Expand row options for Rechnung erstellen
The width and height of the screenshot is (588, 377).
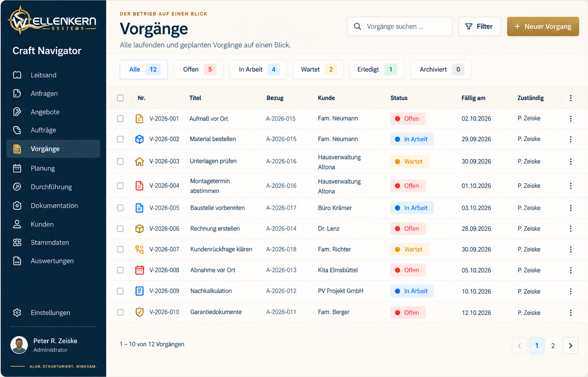(x=571, y=228)
